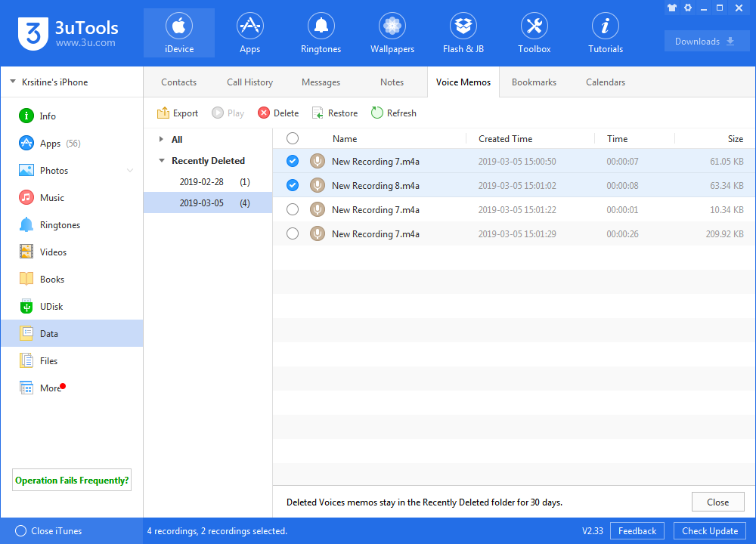The width and height of the screenshot is (756, 544).
Task: Click the Check Update button
Action: (710, 530)
